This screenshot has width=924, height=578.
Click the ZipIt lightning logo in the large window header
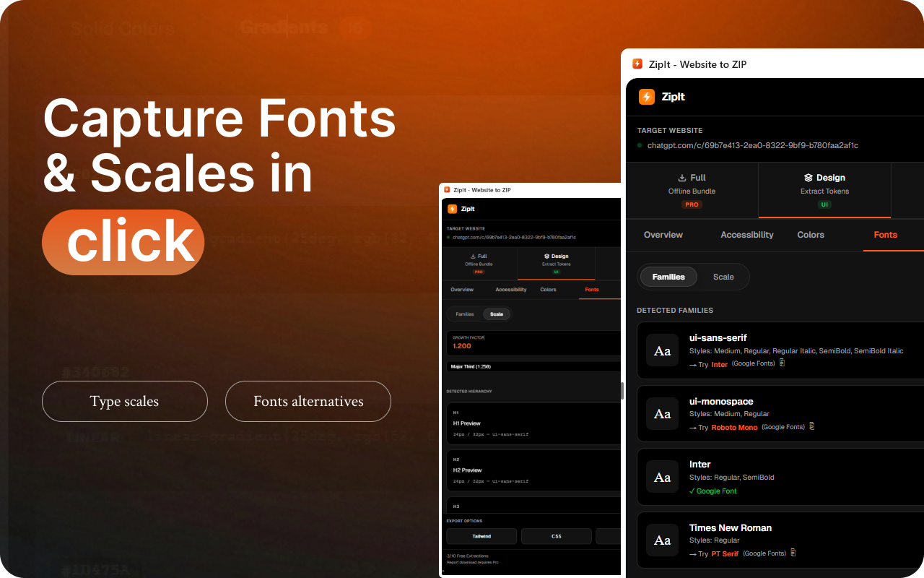point(647,97)
